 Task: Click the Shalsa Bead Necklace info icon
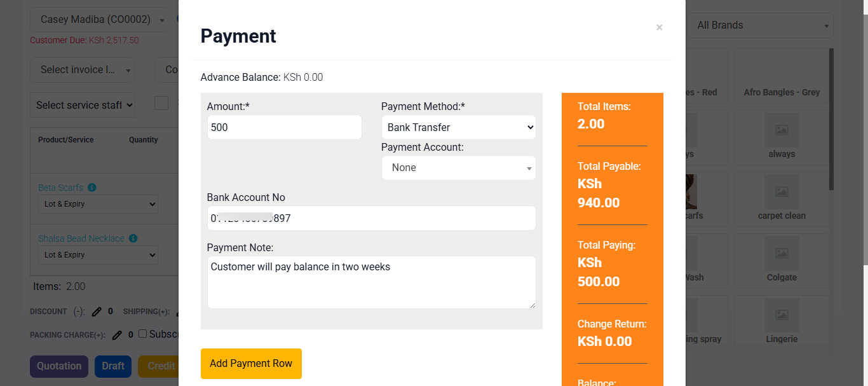click(x=133, y=238)
